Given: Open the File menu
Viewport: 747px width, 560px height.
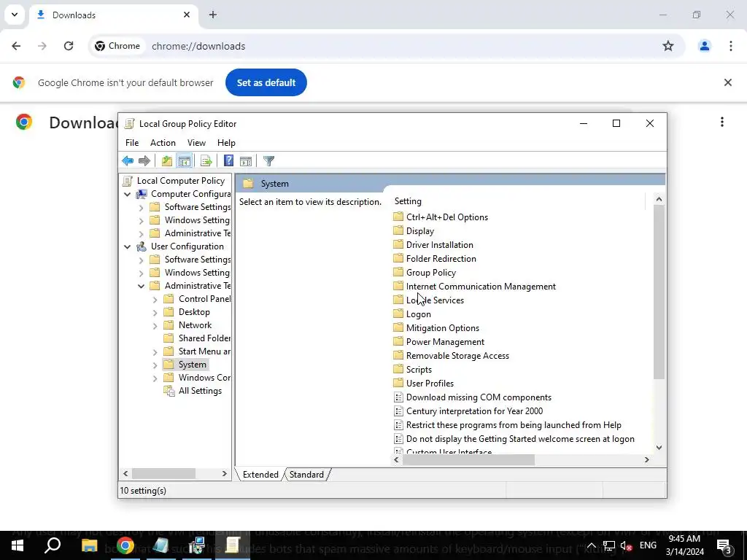Looking at the screenshot, I should click(x=132, y=143).
